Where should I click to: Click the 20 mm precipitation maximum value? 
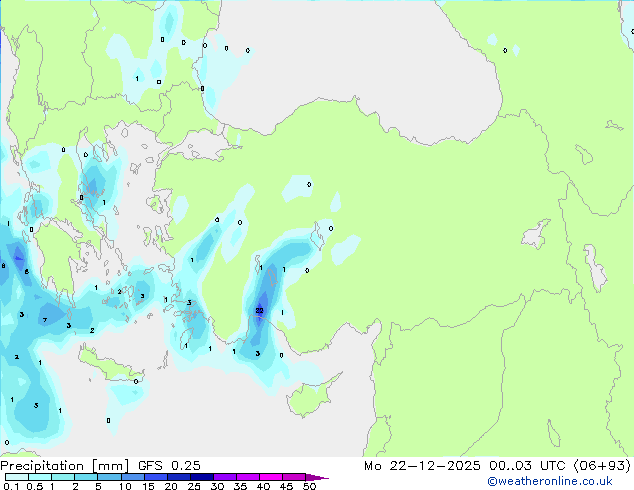coord(259,311)
